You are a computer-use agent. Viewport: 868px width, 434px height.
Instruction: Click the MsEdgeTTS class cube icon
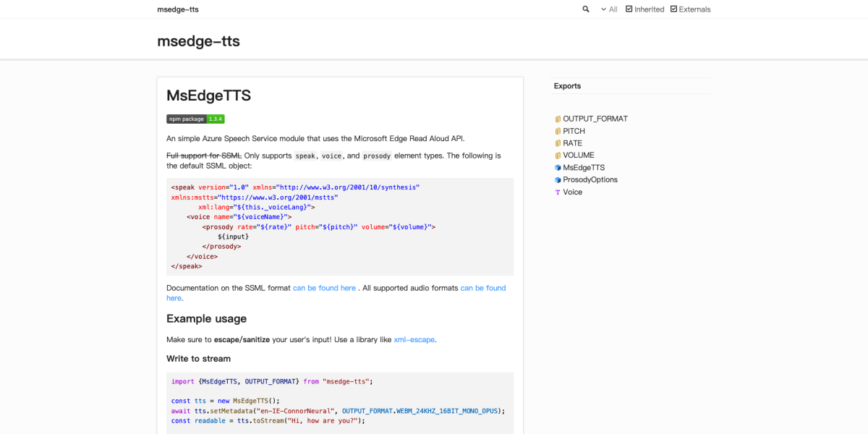(x=558, y=168)
